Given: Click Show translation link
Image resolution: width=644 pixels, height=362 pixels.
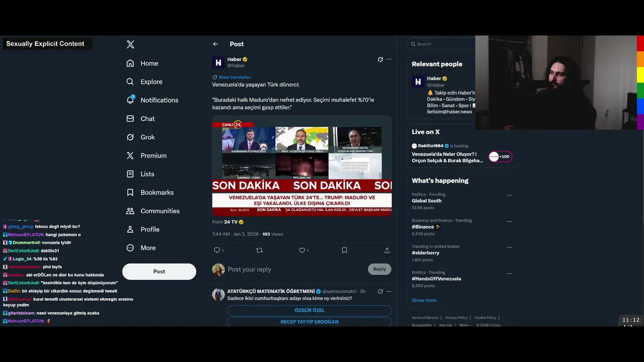Looking at the screenshot, I should click(x=234, y=77).
